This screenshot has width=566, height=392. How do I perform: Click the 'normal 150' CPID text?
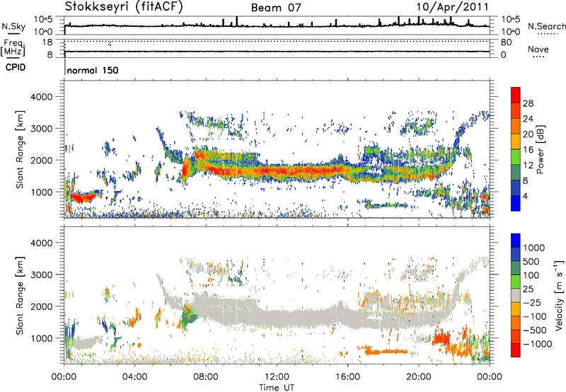[x=93, y=70]
